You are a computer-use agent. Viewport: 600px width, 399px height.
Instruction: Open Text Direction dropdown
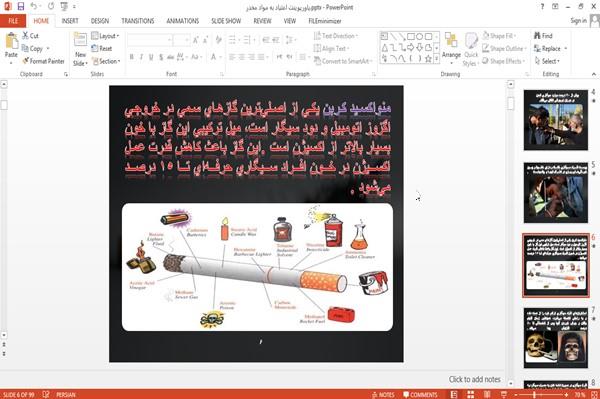[x=336, y=36]
